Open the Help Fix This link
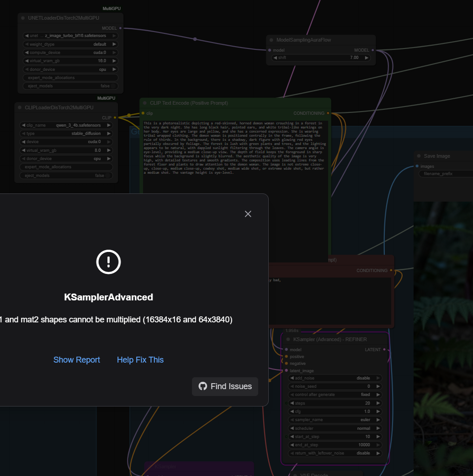The image size is (473, 476). click(x=140, y=360)
